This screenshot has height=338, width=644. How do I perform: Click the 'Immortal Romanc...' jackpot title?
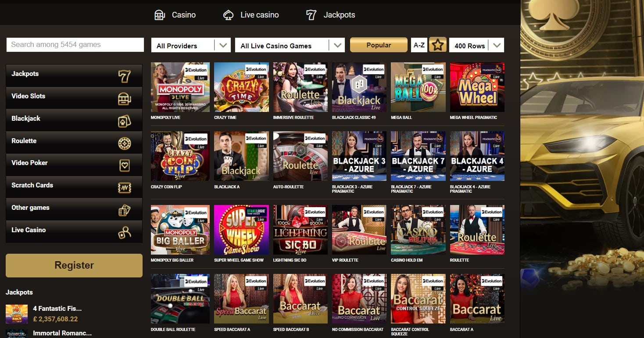(x=62, y=333)
